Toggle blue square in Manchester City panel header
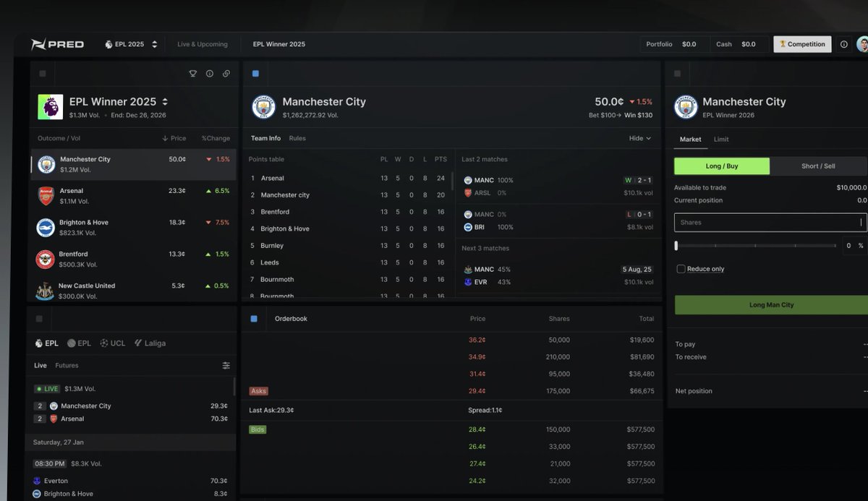This screenshot has height=501, width=868. click(255, 74)
